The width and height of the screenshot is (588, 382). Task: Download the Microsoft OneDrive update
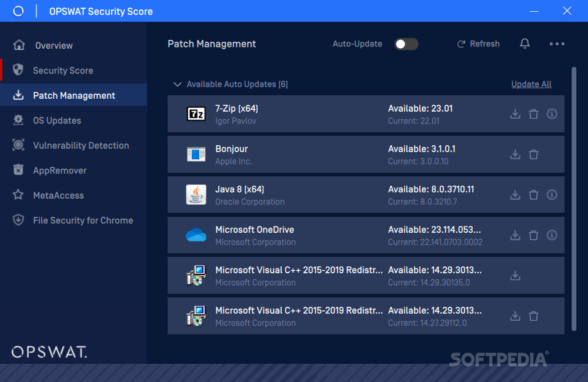point(515,235)
